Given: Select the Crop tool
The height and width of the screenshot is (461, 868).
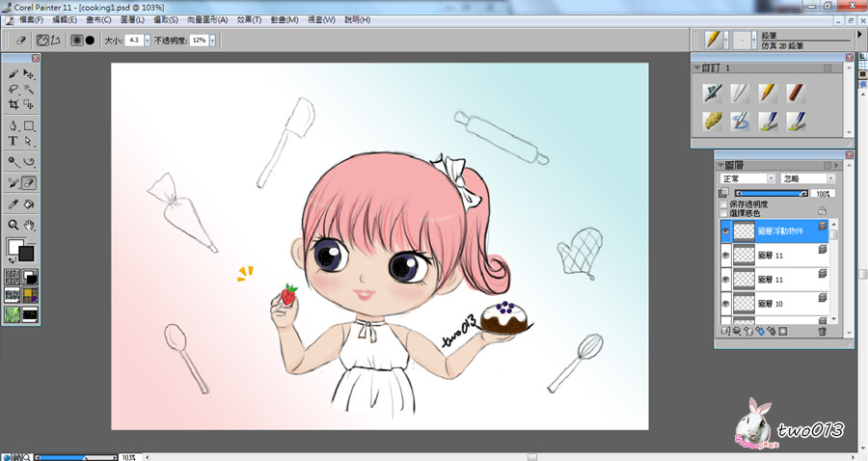Looking at the screenshot, I should (x=14, y=104).
